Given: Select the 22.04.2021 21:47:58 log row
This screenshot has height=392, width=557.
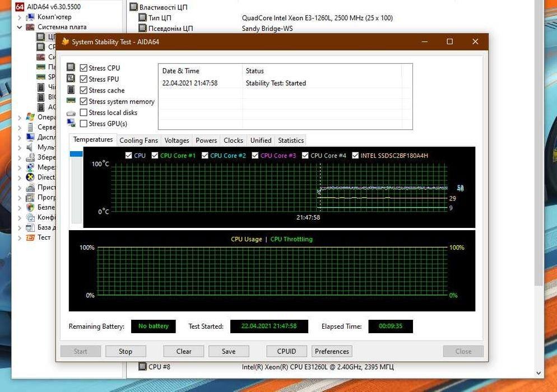Looking at the screenshot, I should [285, 83].
